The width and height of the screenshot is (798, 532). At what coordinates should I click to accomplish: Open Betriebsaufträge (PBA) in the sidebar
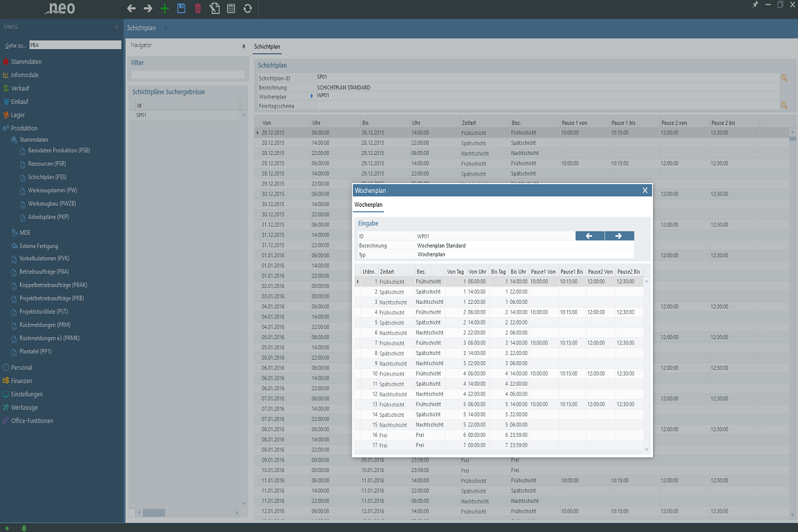(x=45, y=272)
